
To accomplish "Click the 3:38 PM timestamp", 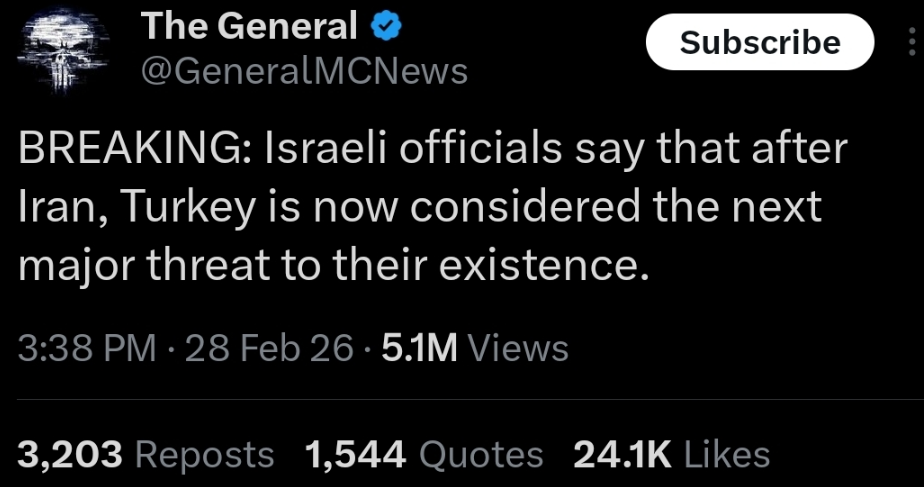I will point(87,348).
